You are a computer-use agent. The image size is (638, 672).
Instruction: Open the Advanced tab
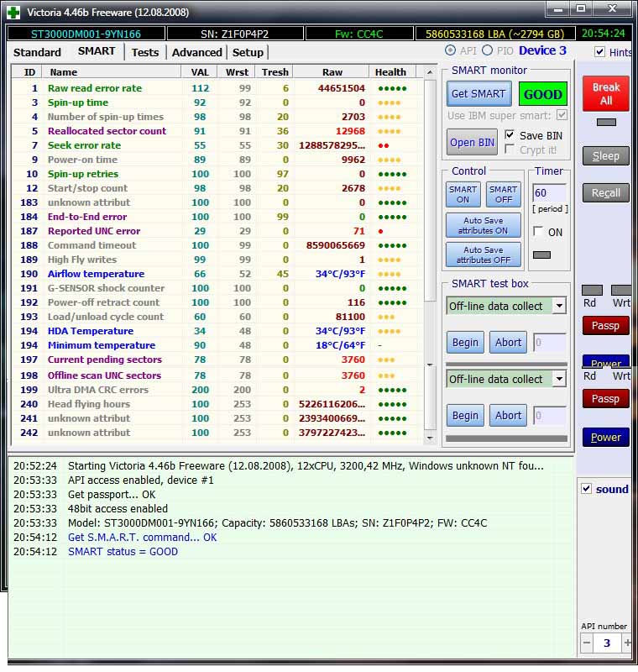(x=196, y=52)
